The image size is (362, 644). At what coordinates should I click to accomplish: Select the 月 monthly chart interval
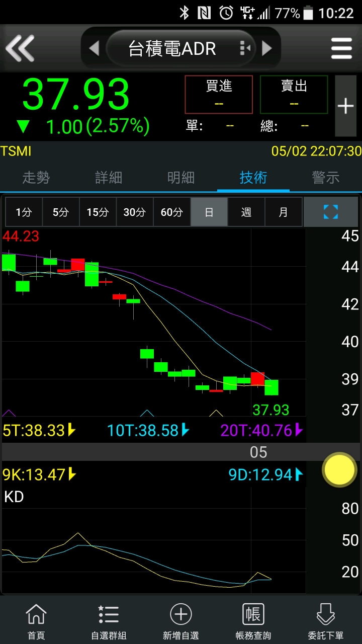[284, 212]
